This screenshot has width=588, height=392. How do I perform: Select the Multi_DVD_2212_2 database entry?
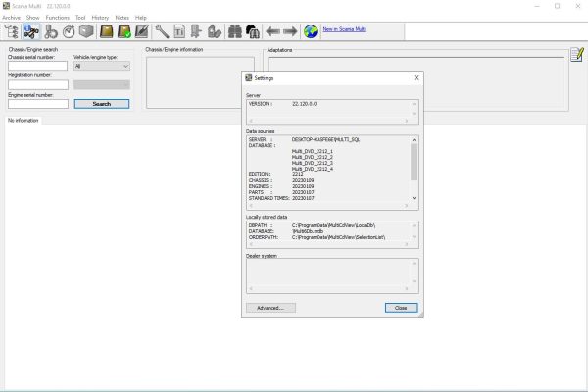(313, 157)
